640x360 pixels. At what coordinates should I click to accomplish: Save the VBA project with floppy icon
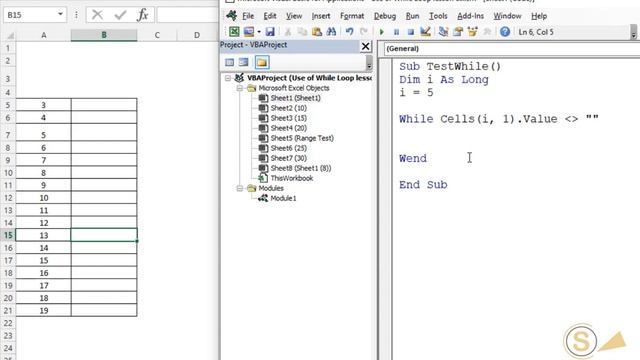tap(270, 31)
